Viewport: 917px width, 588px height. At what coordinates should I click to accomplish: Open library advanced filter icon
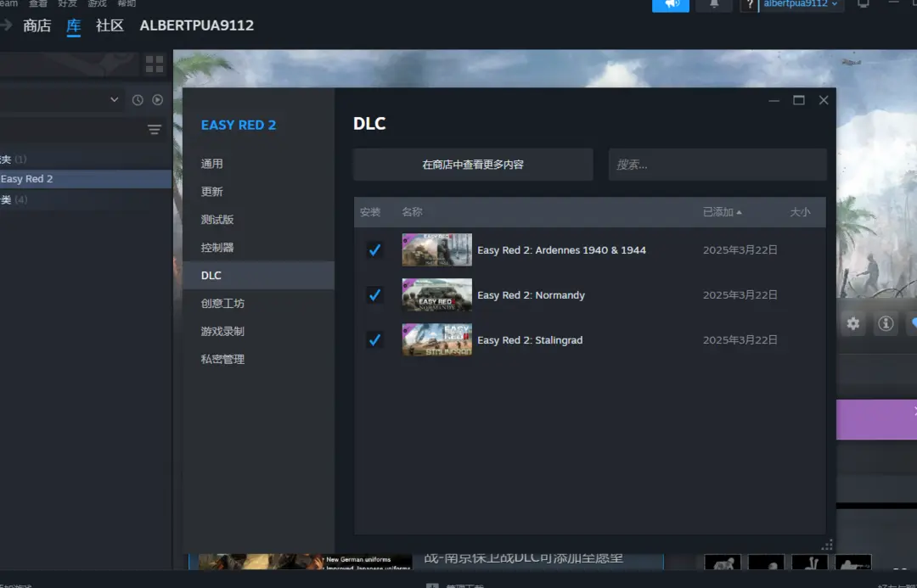tap(154, 130)
